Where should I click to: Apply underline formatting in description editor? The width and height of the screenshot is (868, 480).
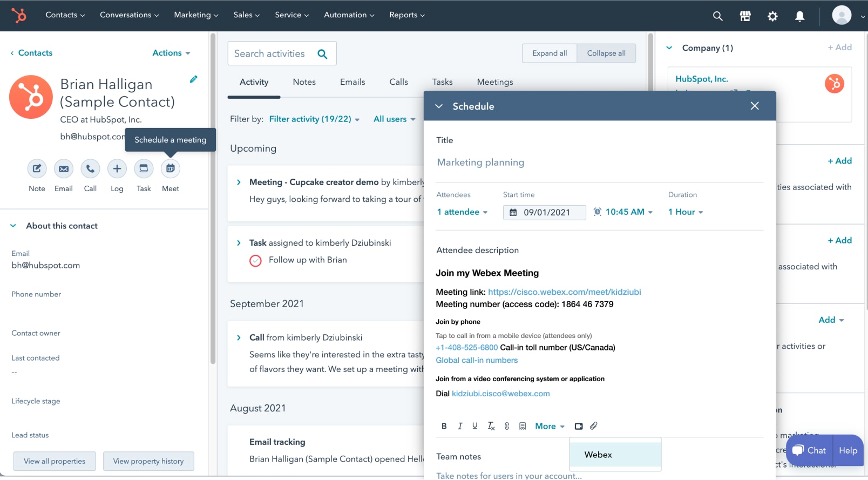475,426
